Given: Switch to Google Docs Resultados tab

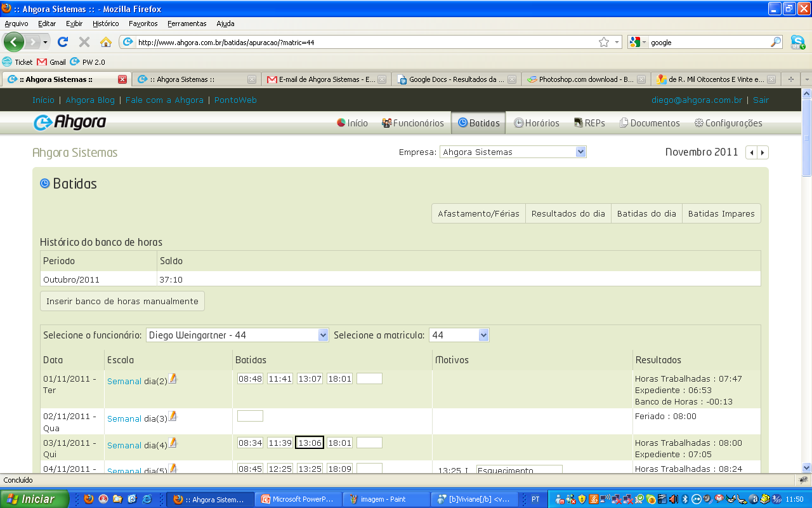Looking at the screenshot, I should tap(457, 79).
